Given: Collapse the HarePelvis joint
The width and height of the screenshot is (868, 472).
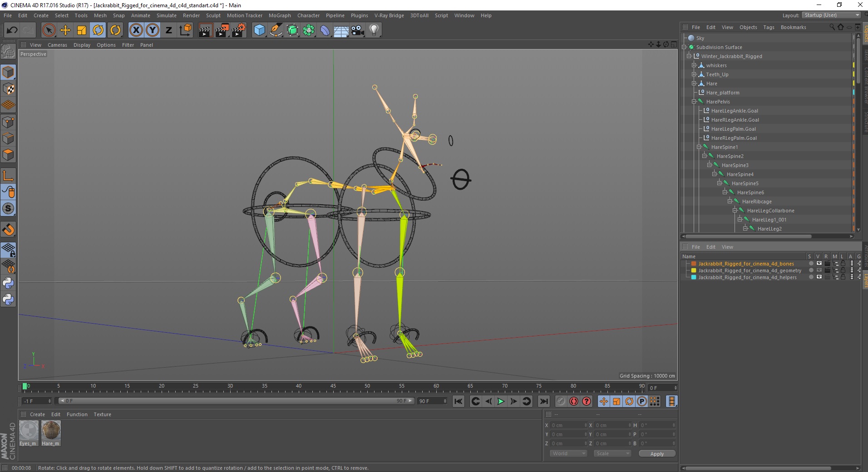Looking at the screenshot, I should (694, 101).
